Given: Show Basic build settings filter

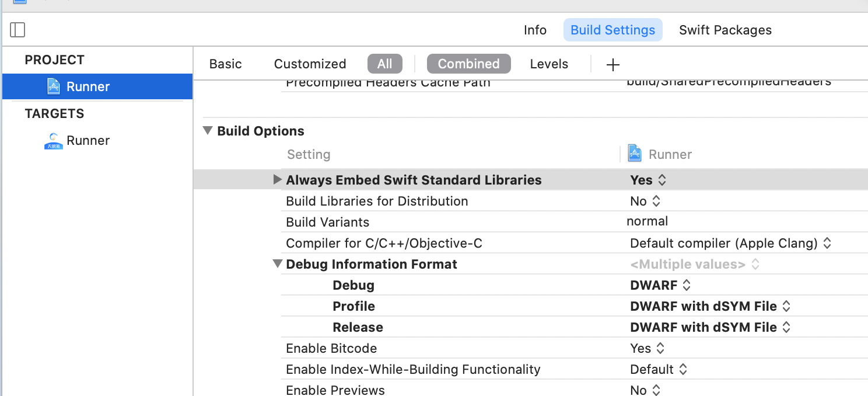Looking at the screenshot, I should [x=225, y=64].
